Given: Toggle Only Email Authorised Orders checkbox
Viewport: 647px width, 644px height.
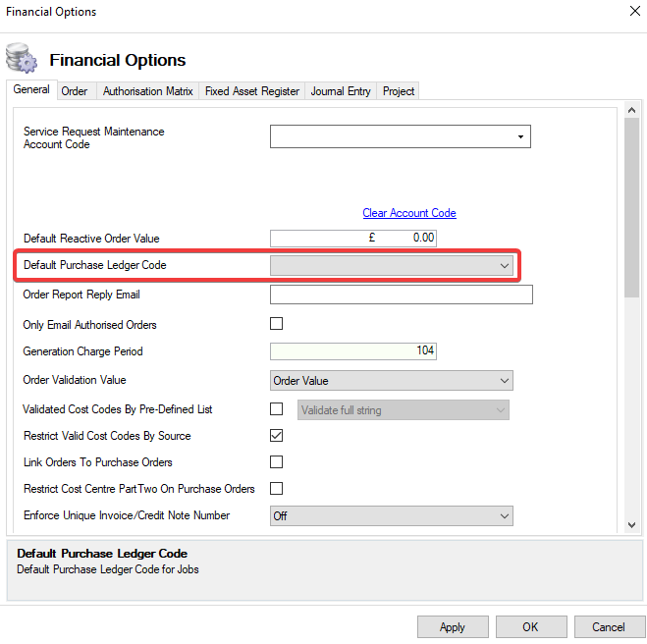Looking at the screenshot, I should click(x=276, y=324).
